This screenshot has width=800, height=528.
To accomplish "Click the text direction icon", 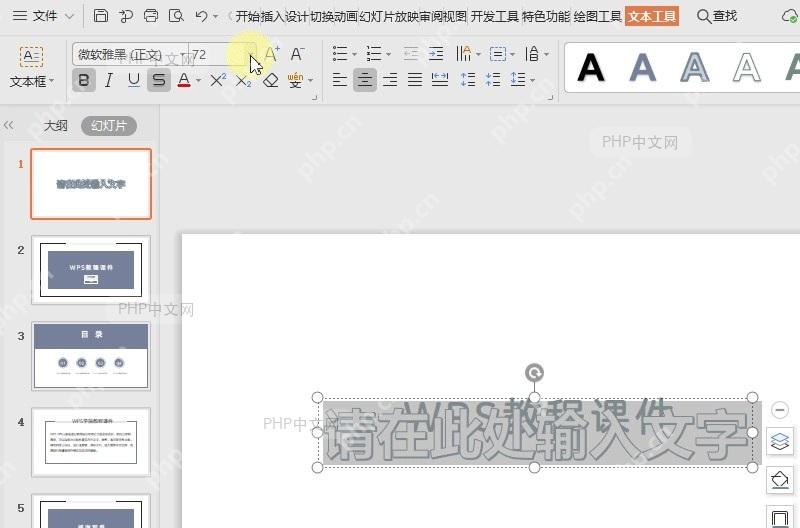I will pos(463,53).
